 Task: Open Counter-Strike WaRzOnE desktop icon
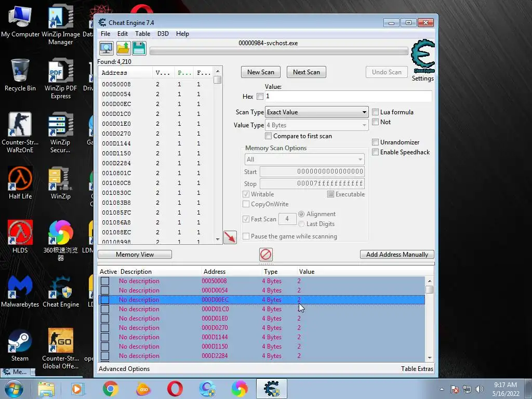pyautogui.click(x=20, y=132)
